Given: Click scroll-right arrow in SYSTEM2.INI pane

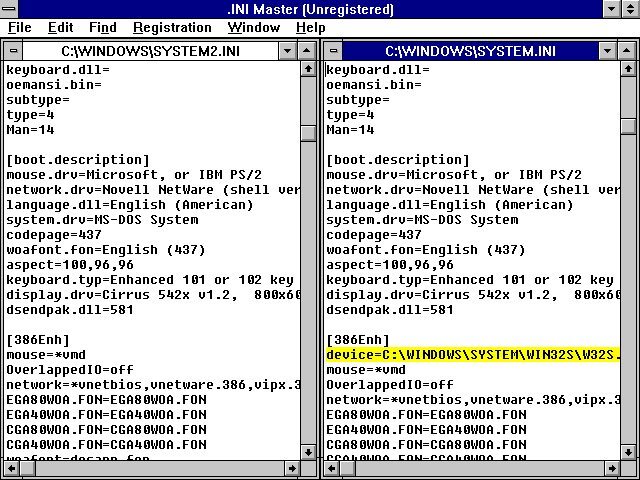Looking at the screenshot, I should (292, 468).
